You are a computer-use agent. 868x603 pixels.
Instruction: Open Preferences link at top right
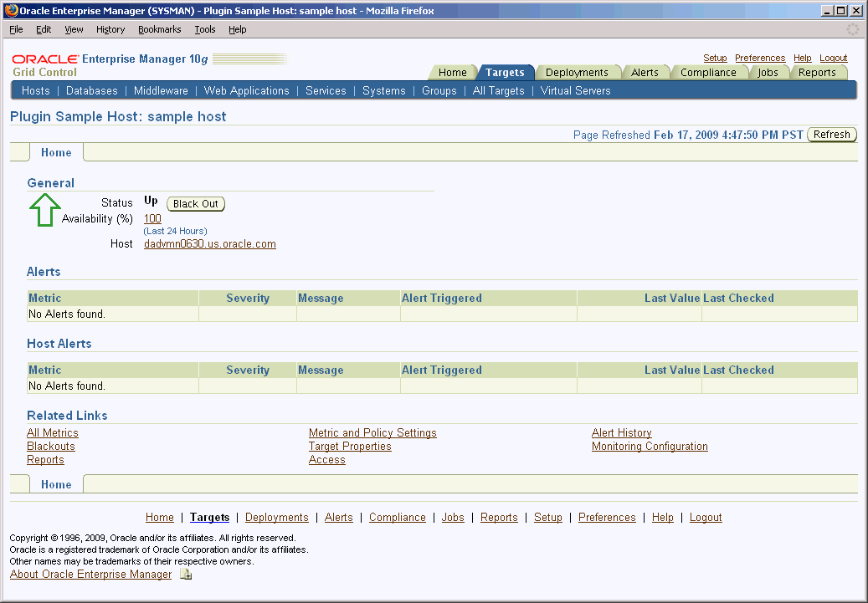(x=760, y=58)
